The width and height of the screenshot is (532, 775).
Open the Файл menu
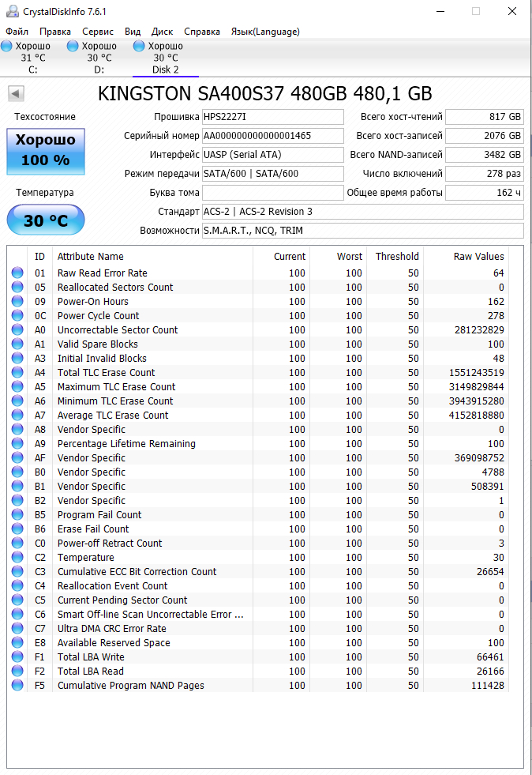tap(17, 32)
